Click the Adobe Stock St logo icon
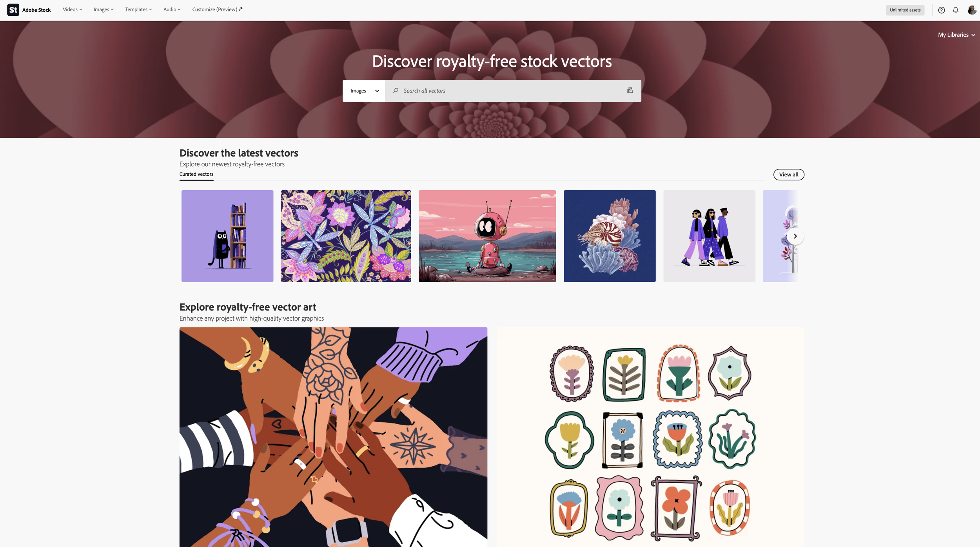Viewport: 980px width, 547px height. 13,10
